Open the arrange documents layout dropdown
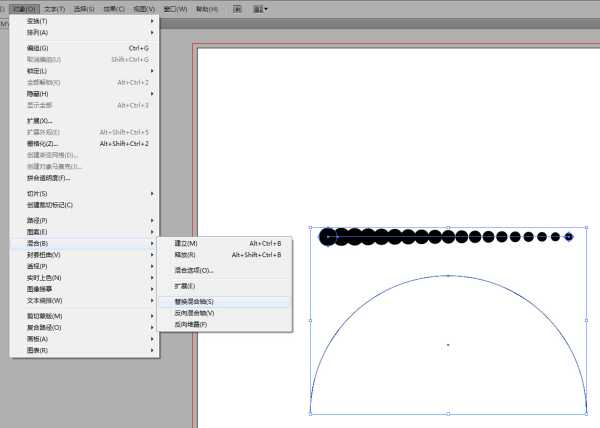 click(x=260, y=8)
